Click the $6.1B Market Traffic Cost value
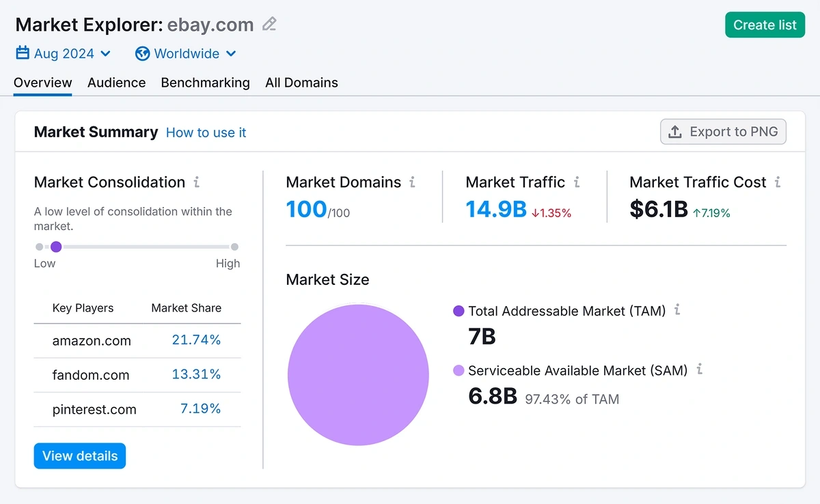 [x=659, y=209]
